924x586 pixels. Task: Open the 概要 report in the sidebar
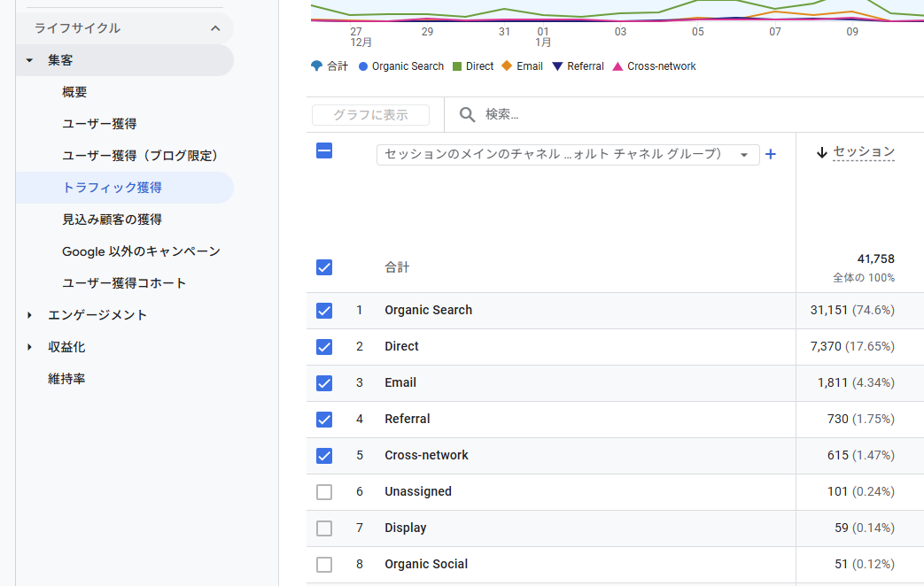pyautogui.click(x=74, y=91)
